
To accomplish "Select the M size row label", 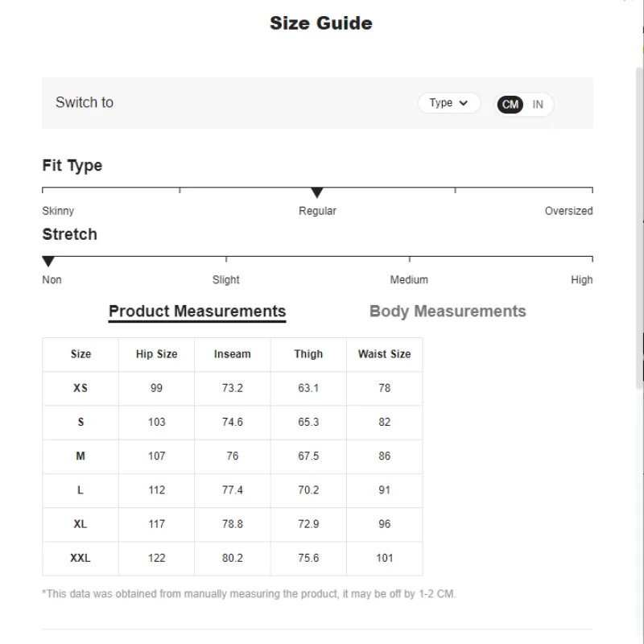I will (x=80, y=456).
